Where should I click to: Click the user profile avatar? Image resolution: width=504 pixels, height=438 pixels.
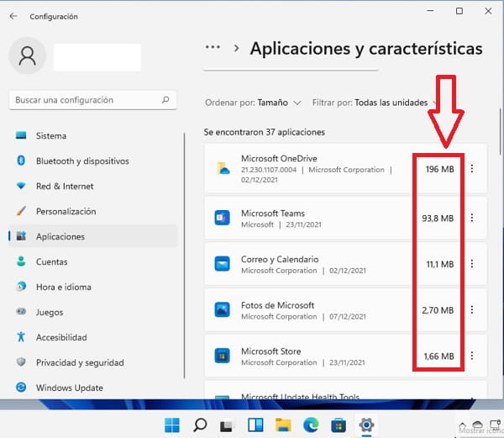pos(28,56)
